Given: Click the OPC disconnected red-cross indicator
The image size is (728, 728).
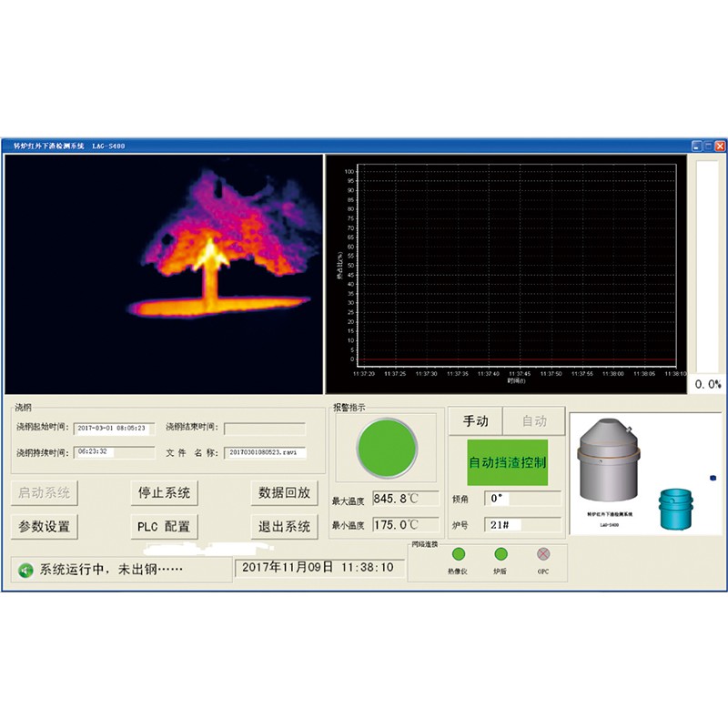Looking at the screenshot, I should pos(543,554).
